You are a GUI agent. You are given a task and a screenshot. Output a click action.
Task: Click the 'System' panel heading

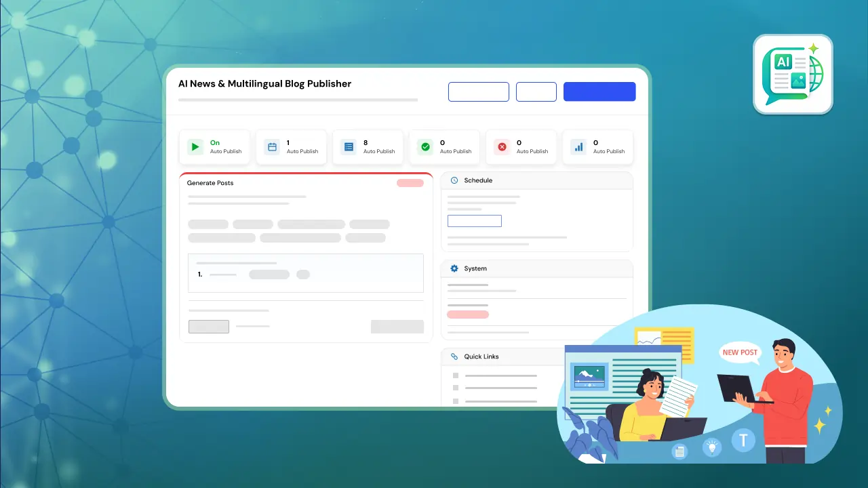coord(475,268)
